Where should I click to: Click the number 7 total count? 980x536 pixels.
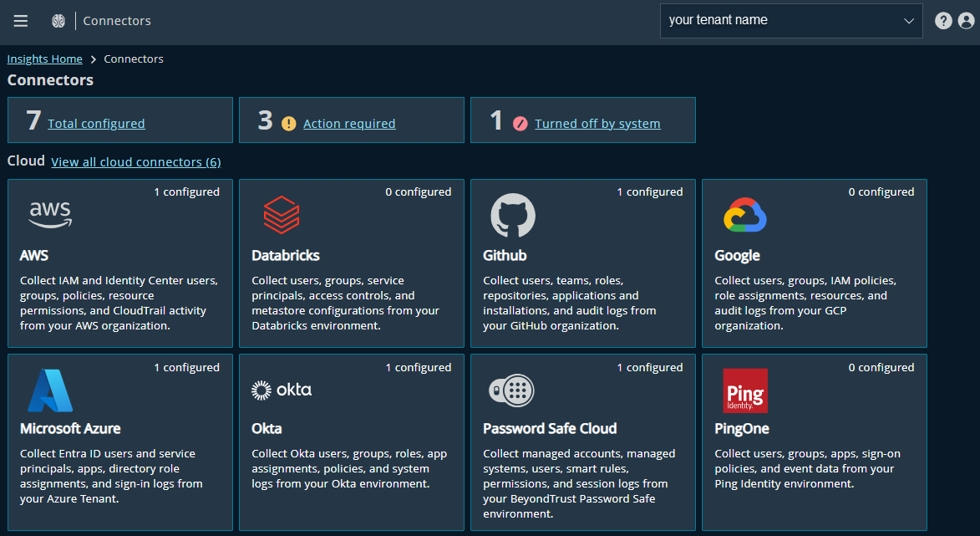click(x=33, y=120)
